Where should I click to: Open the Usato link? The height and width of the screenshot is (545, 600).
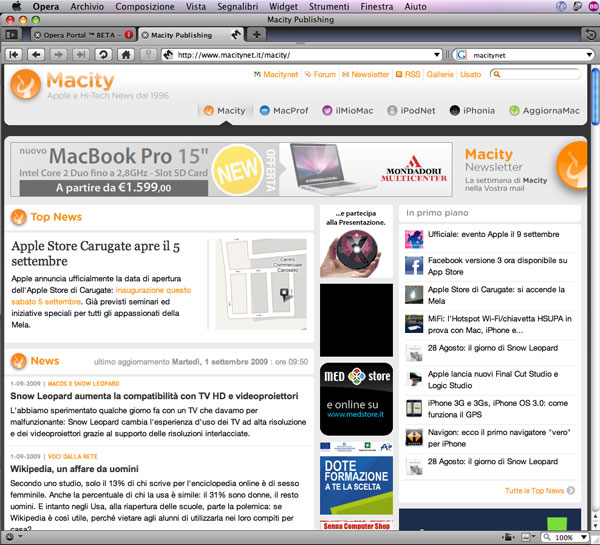[470, 74]
